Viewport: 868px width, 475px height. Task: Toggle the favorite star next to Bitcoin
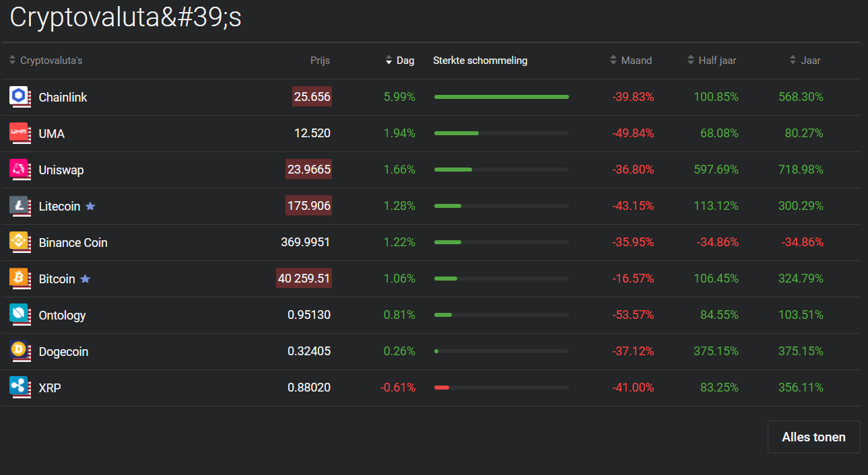click(85, 279)
